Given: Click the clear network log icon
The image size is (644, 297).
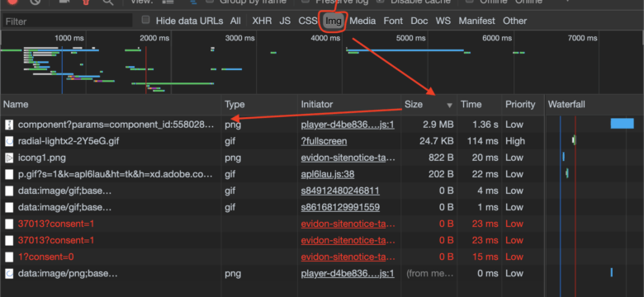Looking at the screenshot, I should click(36, 1).
